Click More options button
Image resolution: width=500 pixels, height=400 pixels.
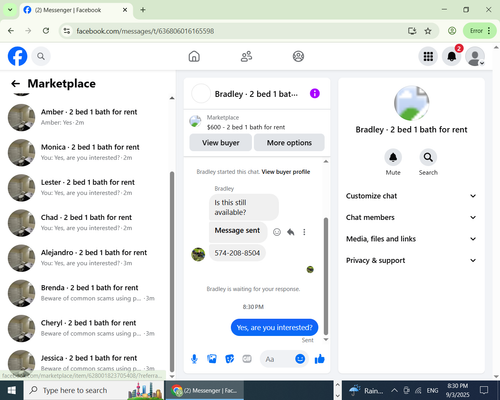[x=289, y=143]
